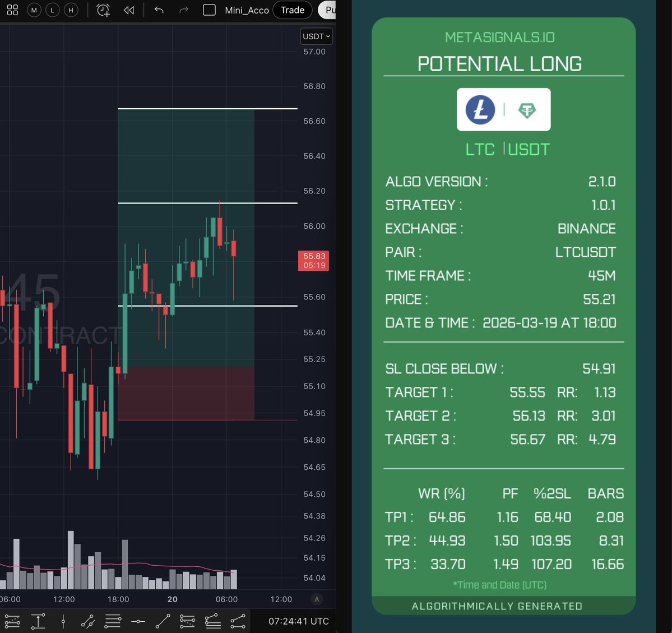Click TARGET 3 RR value 4.79
The height and width of the screenshot is (633, 672).
[x=602, y=440]
